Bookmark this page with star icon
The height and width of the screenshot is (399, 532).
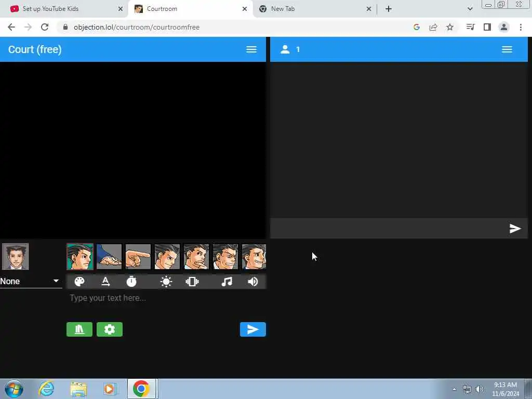point(450,27)
